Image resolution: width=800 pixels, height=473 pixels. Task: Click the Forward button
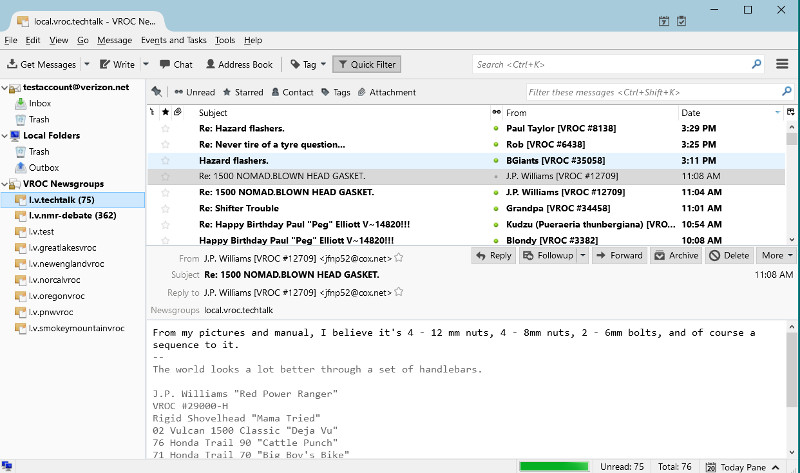coord(619,255)
